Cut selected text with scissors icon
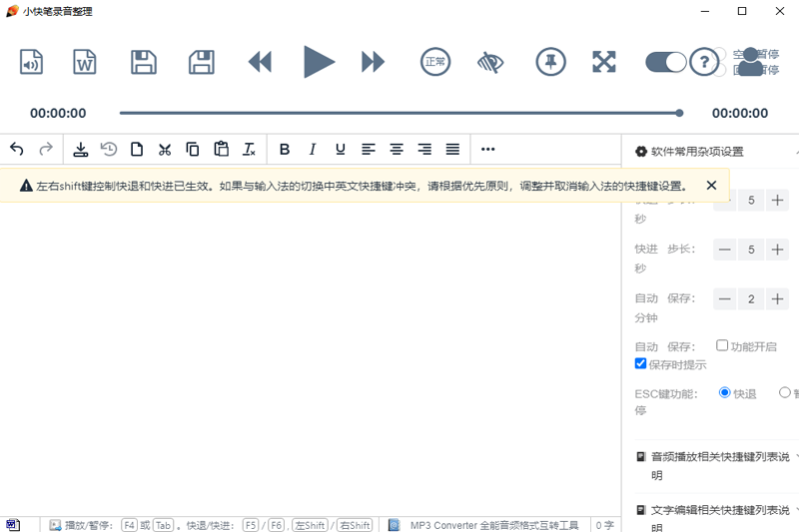 (165, 149)
